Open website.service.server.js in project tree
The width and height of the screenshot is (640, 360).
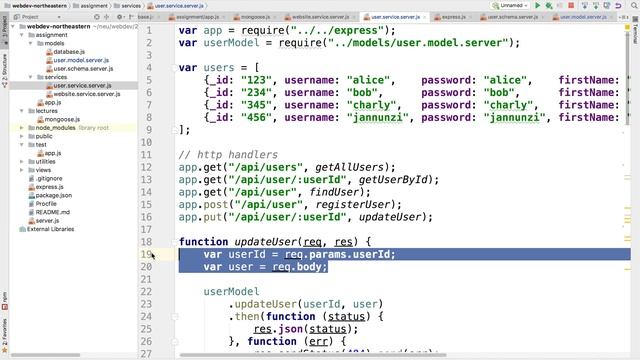(87, 94)
